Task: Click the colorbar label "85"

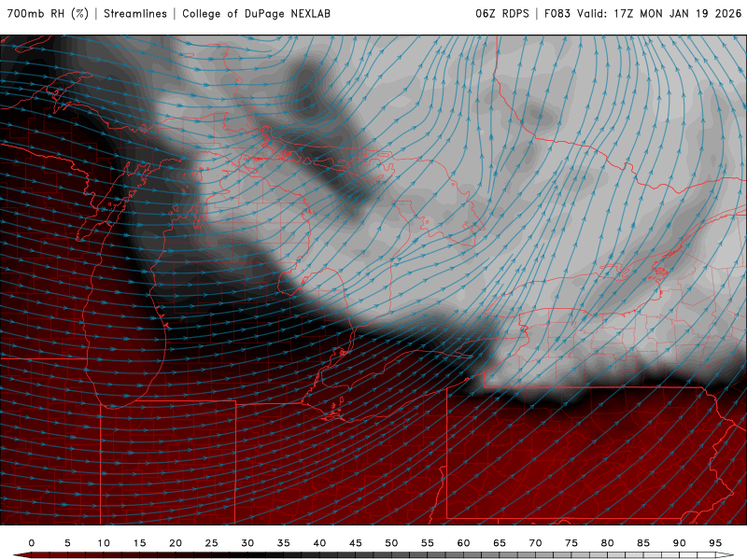Action: click(643, 543)
